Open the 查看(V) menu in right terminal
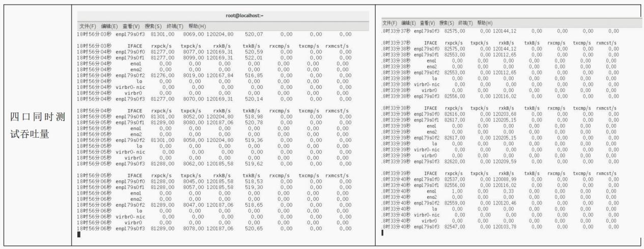Viewport: 644px width, 249px height. [429, 23]
